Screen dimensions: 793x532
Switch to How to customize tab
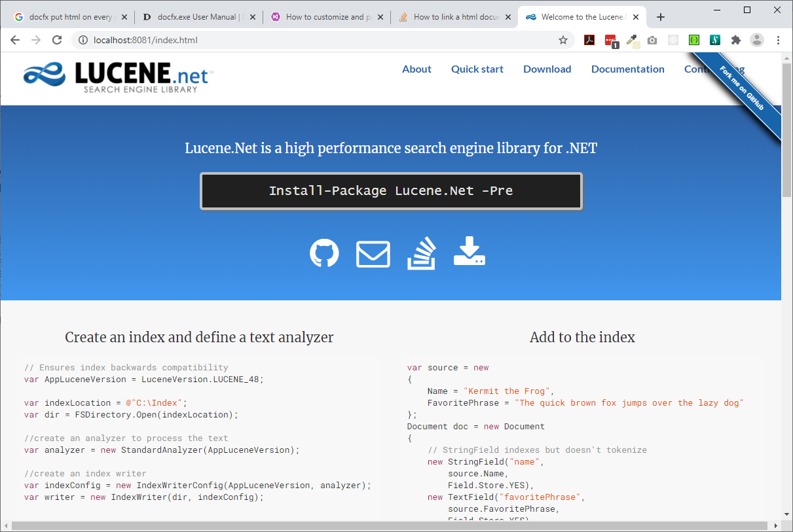tap(327, 17)
